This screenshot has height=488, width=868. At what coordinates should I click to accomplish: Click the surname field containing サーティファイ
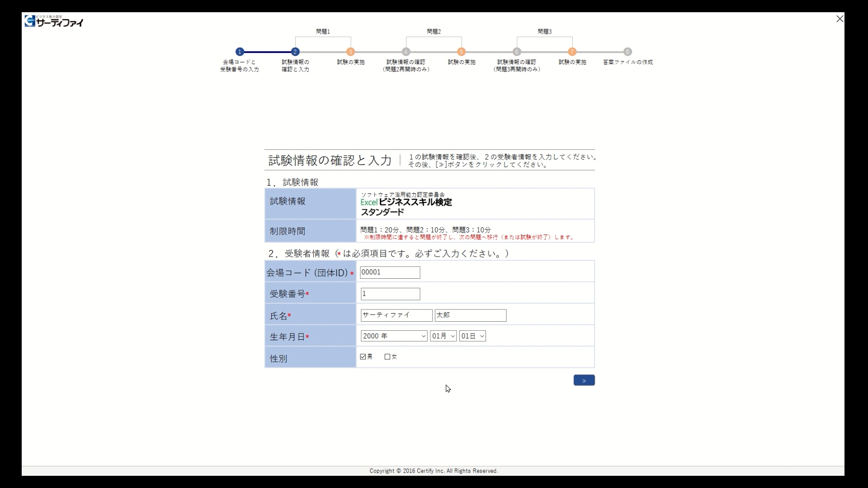click(x=396, y=315)
